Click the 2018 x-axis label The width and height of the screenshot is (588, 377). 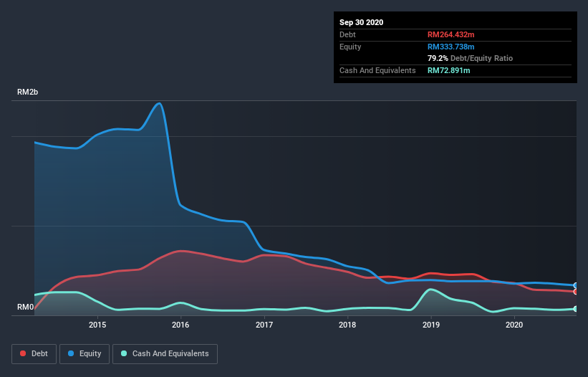point(347,325)
